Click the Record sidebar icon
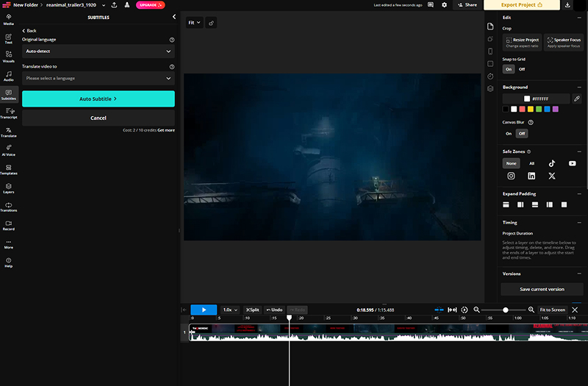Image resolution: width=588 pixels, height=386 pixels. pyautogui.click(x=9, y=225)
